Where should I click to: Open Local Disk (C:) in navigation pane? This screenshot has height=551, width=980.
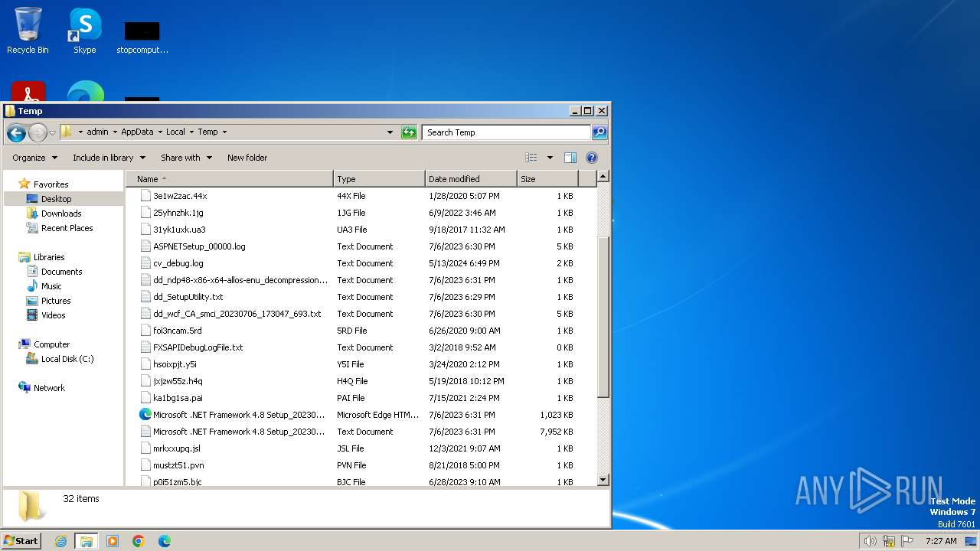pos(67,359)
